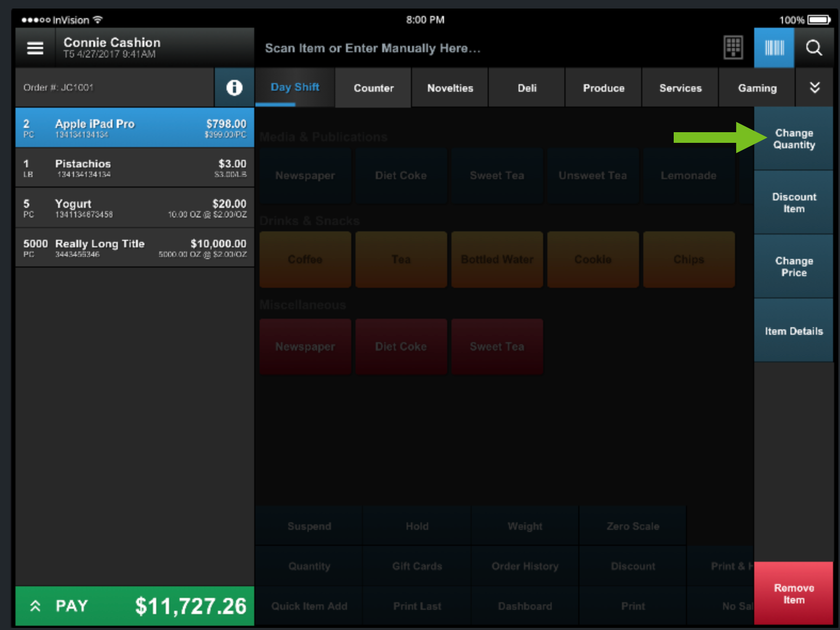Activate the barcode scanner icon
The image size is (840, 630).
coord(774,48)
